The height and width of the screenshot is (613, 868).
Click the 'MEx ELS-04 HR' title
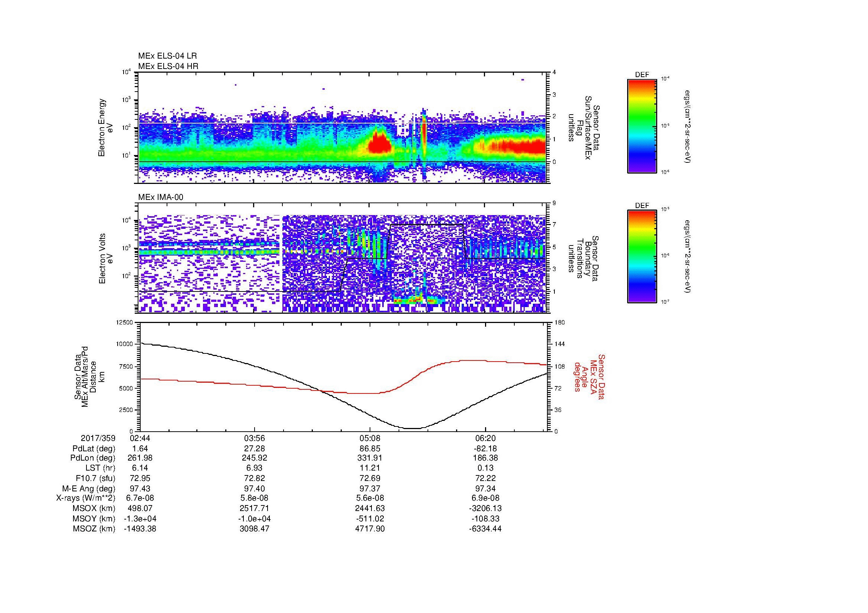click(x=168, y=66)
